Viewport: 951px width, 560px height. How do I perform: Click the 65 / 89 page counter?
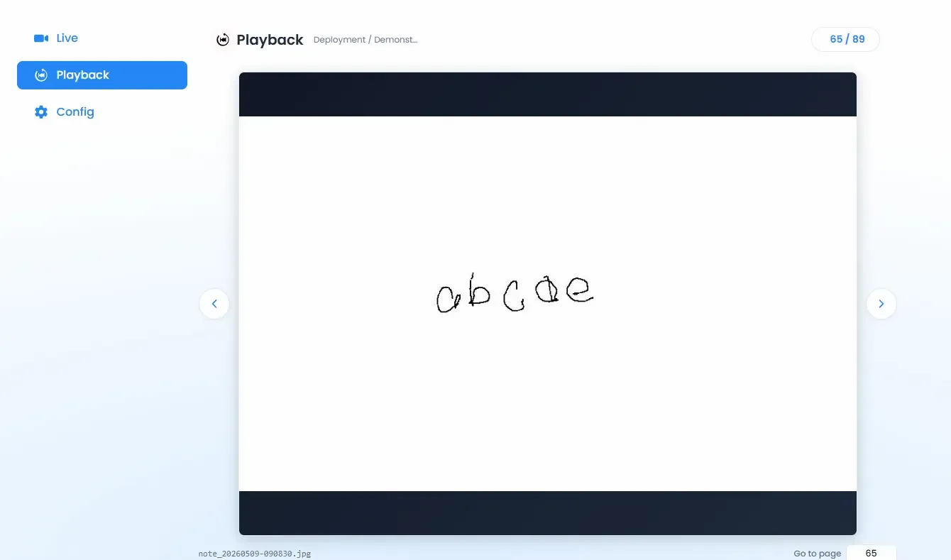[846, 40]
